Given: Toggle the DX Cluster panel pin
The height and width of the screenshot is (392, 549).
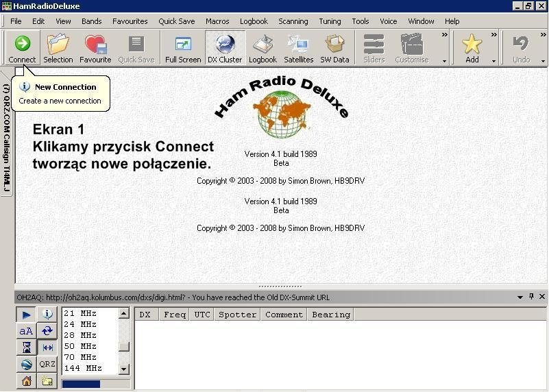Looking at the screenshot, I should tap(531, 297).
